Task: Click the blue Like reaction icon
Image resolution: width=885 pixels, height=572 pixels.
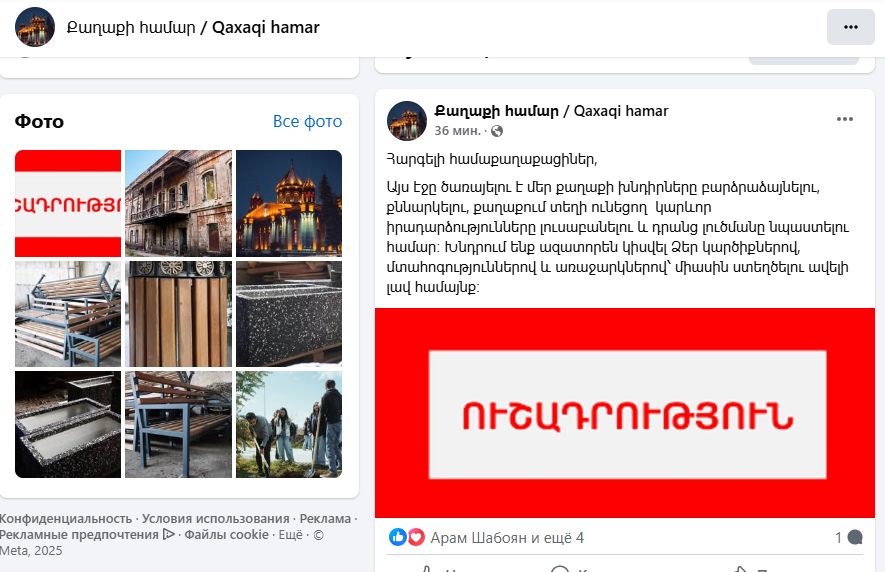Action: (398, 537)
